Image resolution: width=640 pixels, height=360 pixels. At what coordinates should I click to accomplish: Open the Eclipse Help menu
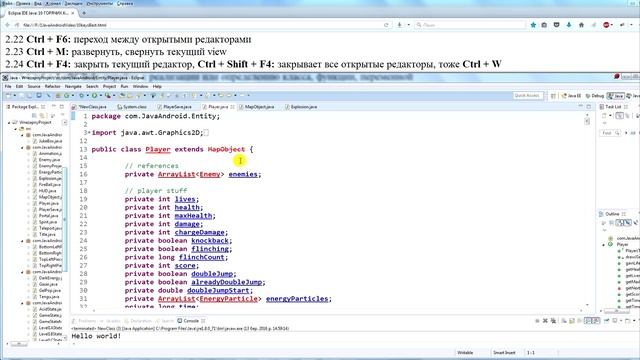click(x=157, y=87)
